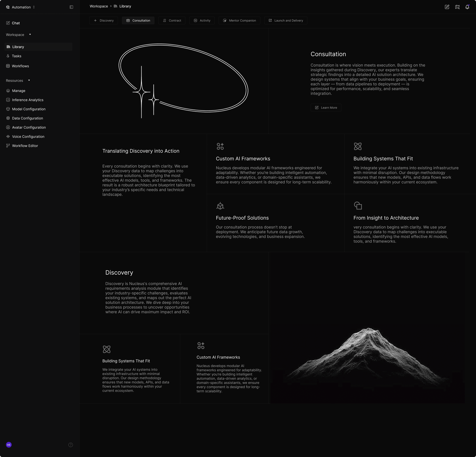The image size is (476, 457).
Task: Click the map search icon in header
Action: 457,7
